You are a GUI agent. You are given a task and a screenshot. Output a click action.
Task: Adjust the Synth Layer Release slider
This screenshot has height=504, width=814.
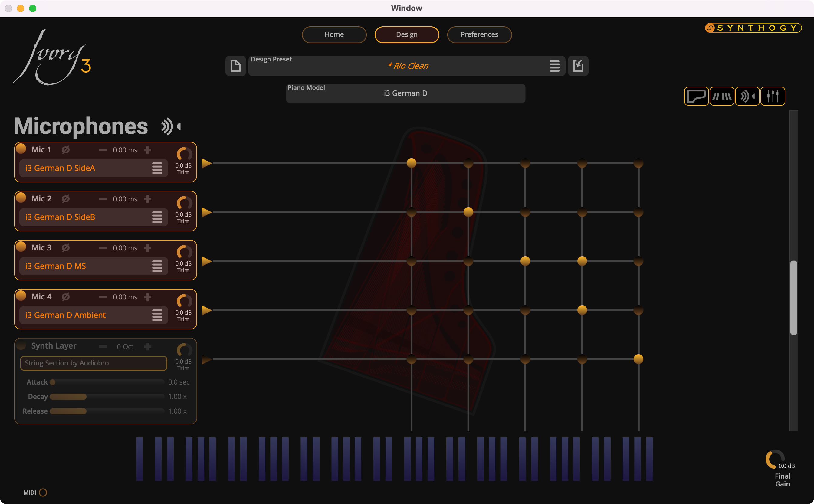pos(107,411)
